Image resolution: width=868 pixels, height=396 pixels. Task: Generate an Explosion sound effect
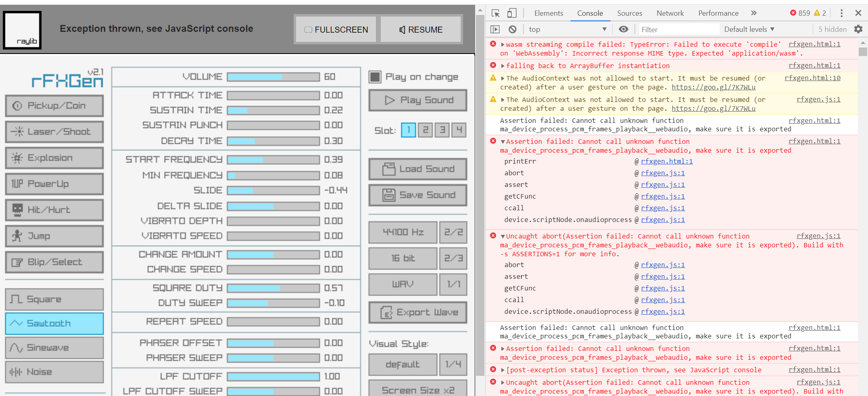coord(54,158)
